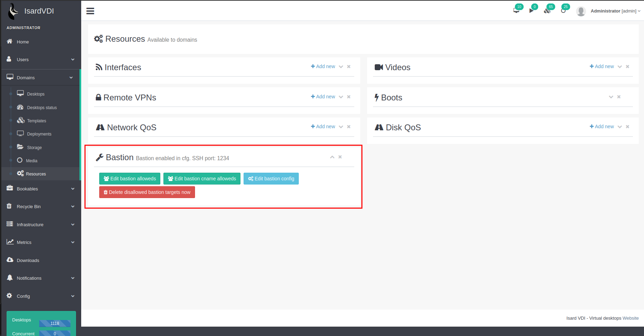This screenshot has width=644, height=336.
Task: Add new Remote VPN
Action: 323,97
